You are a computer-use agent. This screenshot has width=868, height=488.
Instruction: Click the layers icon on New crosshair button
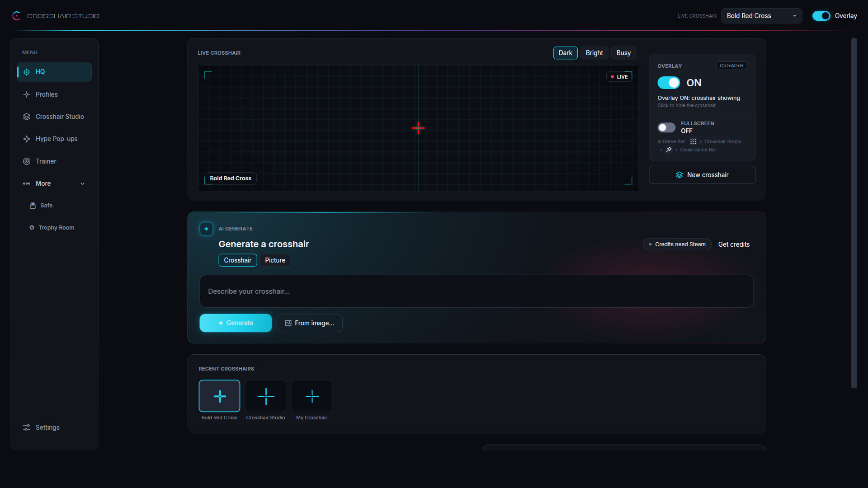tap(679, 175)
